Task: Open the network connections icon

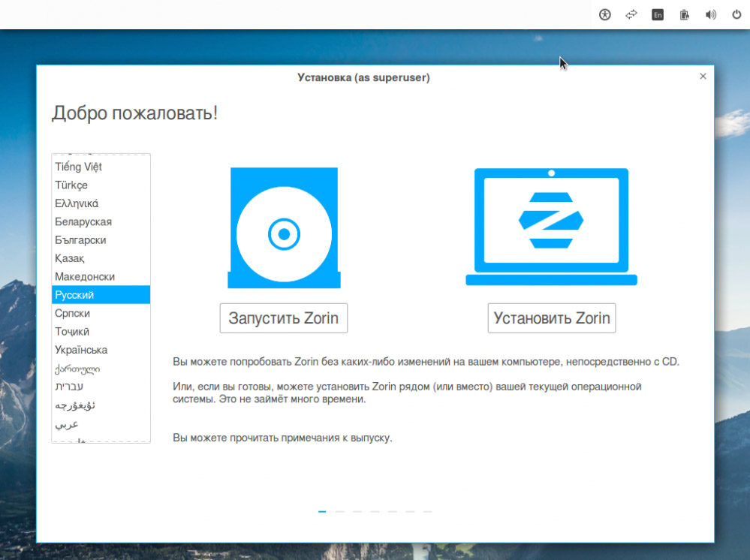Action: [x=631, y=15]
